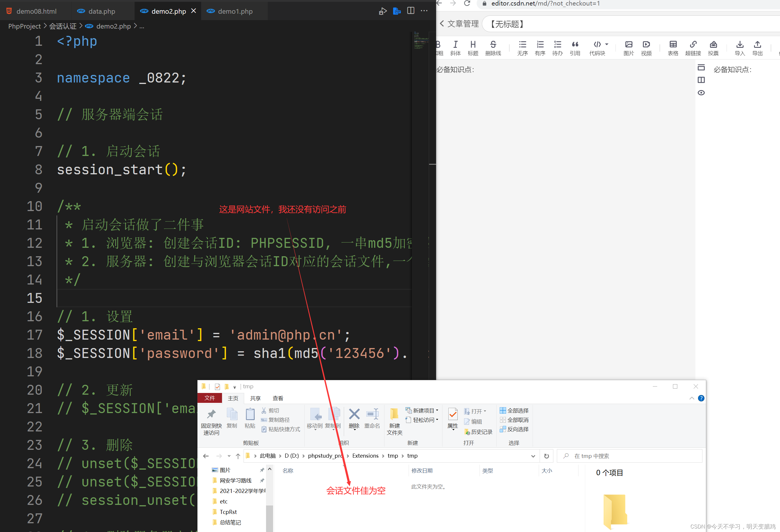Open VS Code editor more actions menu
This screenshot has width=780, height=532.
(x=424, y=11)
